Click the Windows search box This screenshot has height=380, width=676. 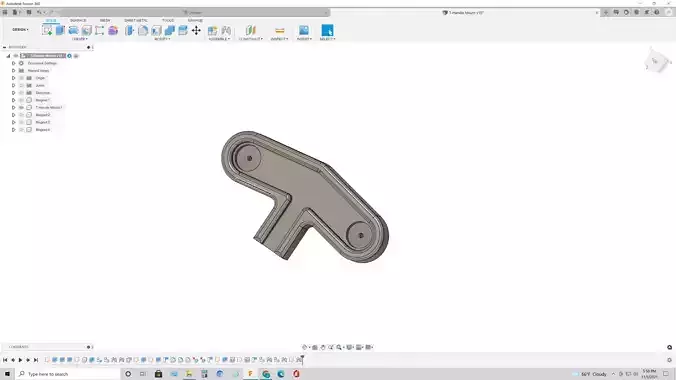[68, 374]
